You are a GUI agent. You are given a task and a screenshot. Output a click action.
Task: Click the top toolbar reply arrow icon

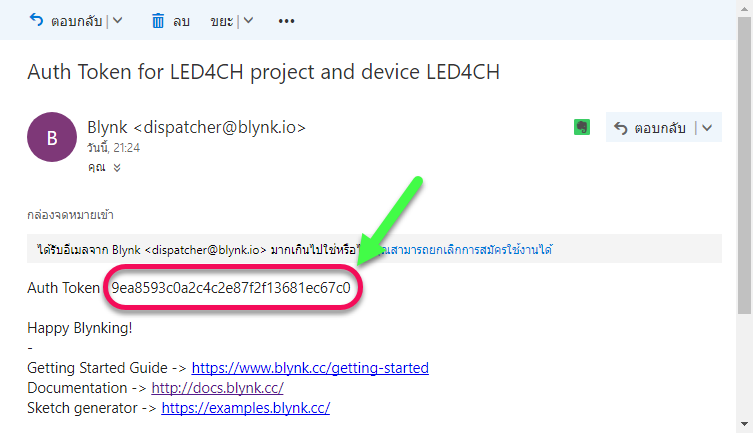(36, 20)
